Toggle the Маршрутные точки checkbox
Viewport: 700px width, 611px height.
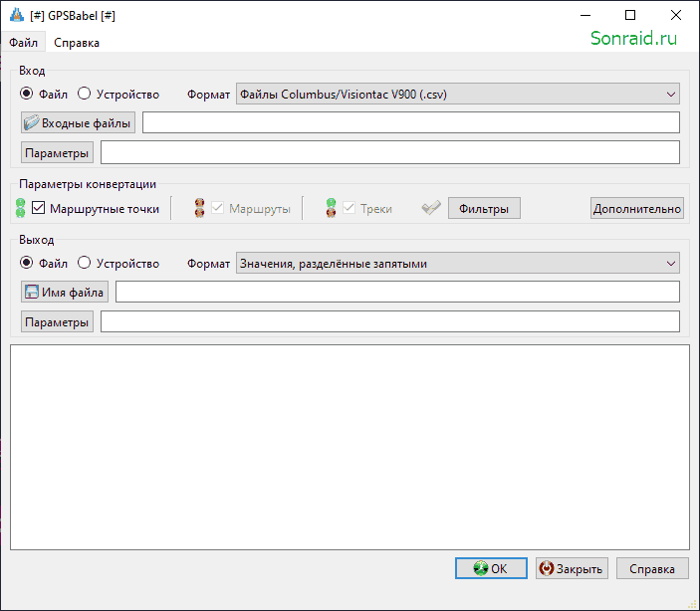pyautogui.click(x=39, y=208)
